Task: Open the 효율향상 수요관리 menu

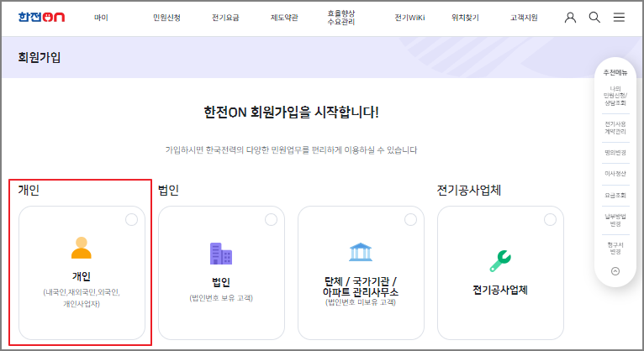Action: tap(340, 18)
